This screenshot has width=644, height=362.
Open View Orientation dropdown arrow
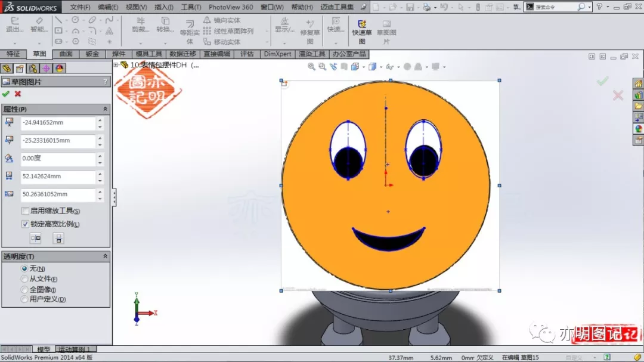point(364,67)
